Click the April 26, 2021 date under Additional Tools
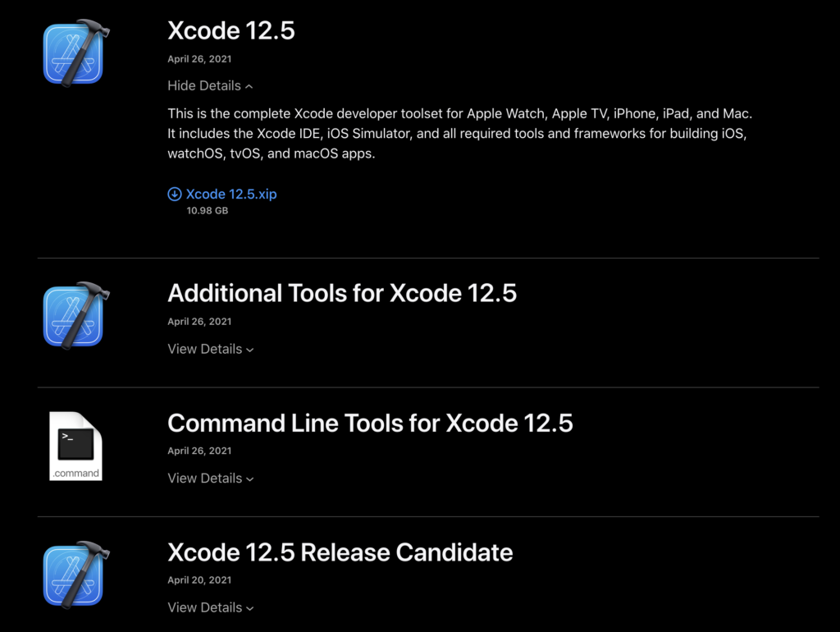This screenshot has height=632, width=840. click(x=199, y=322)
